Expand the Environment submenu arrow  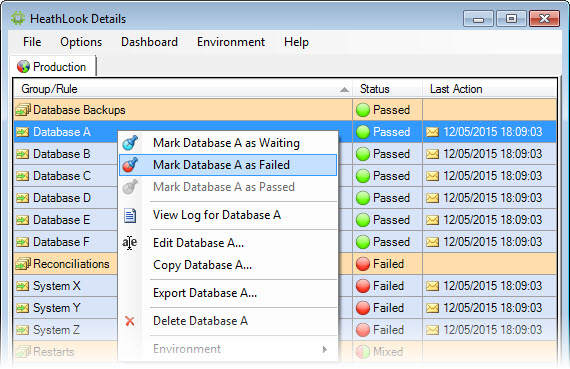click(325, 349)
